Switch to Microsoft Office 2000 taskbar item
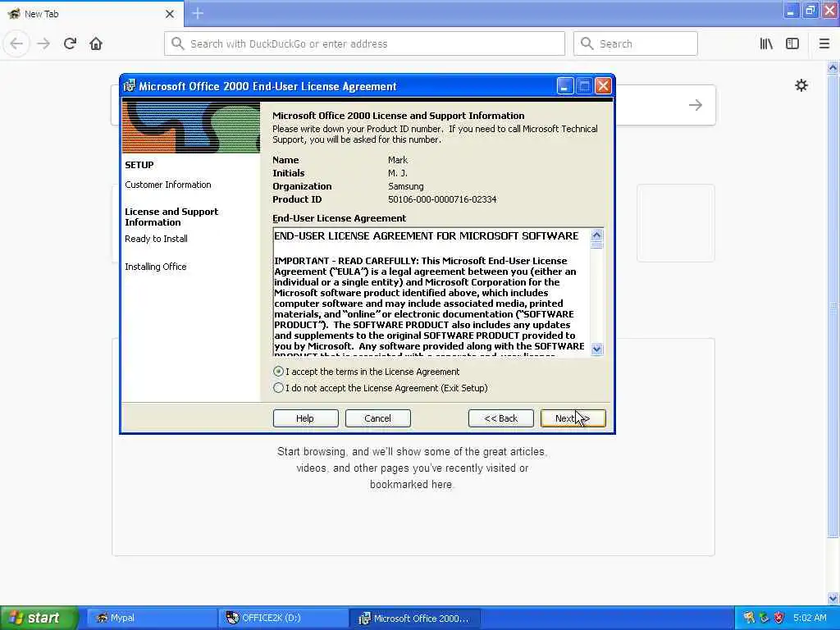Screen dimensions: 840x630 pos(414,618)
